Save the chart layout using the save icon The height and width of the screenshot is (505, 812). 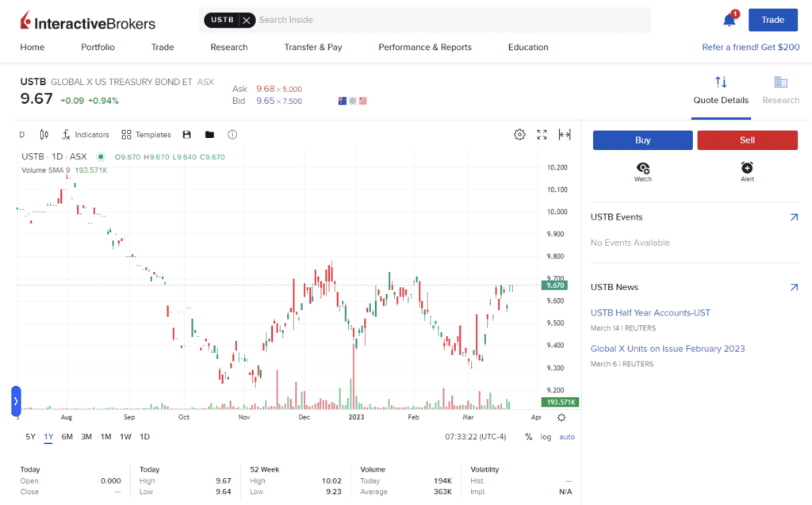tap(186, 134)
